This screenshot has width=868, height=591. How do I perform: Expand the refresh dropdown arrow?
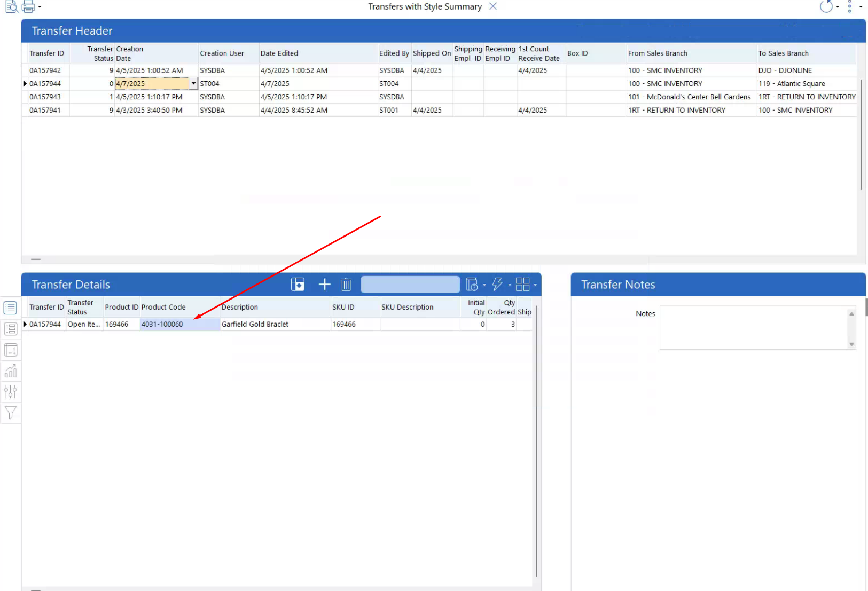838,7
